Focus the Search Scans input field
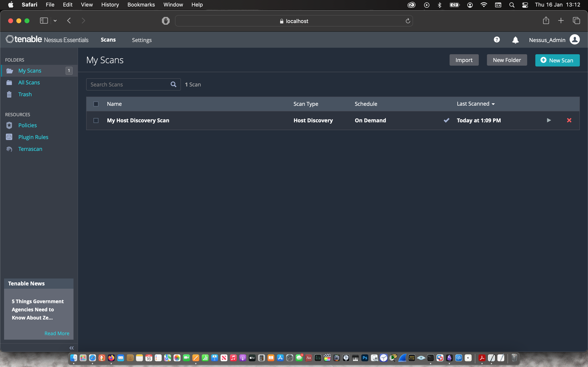This screenshot has height=367, width=588. pyautogui.click(x=129, y=84)
